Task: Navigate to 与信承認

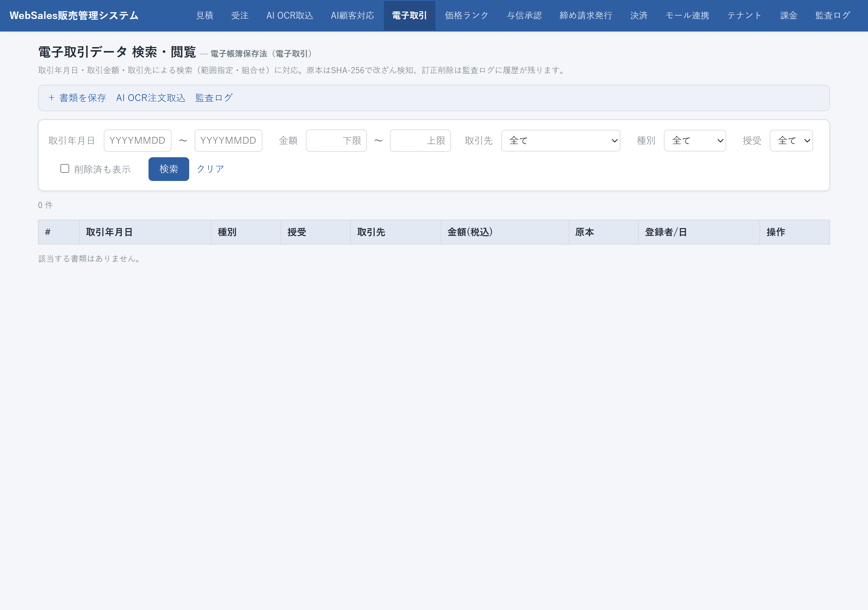Action: (x=524, y=16)
